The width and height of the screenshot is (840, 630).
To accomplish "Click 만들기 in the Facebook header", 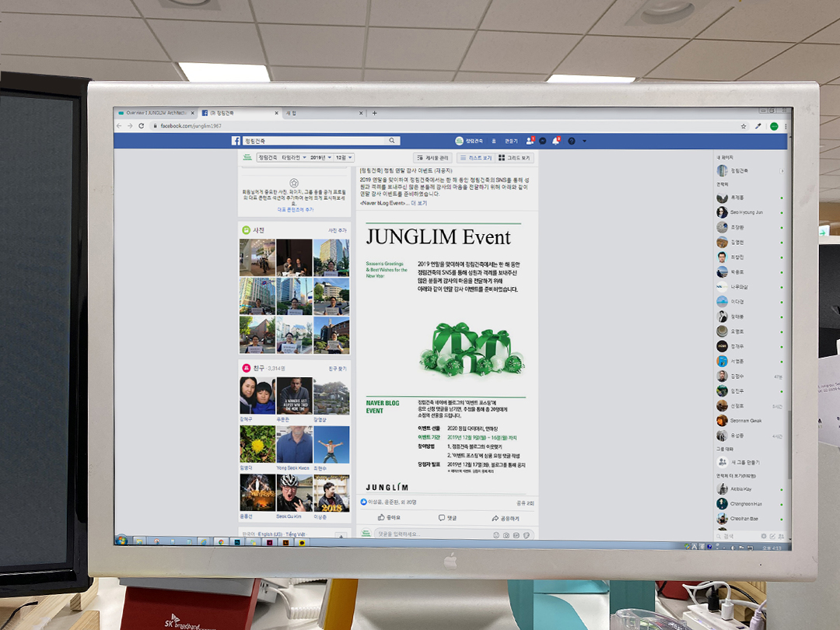I will pyautogui.click(x=511, y=141).
